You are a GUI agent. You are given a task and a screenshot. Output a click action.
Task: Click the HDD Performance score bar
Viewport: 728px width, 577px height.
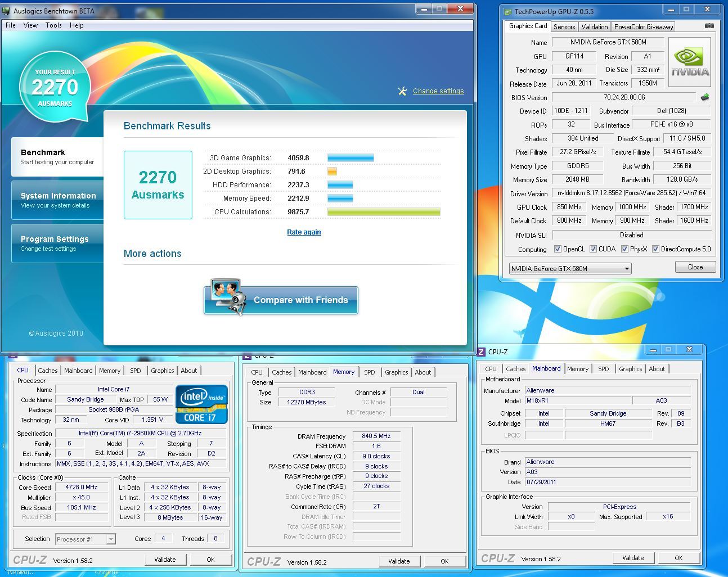click(340, 185)
